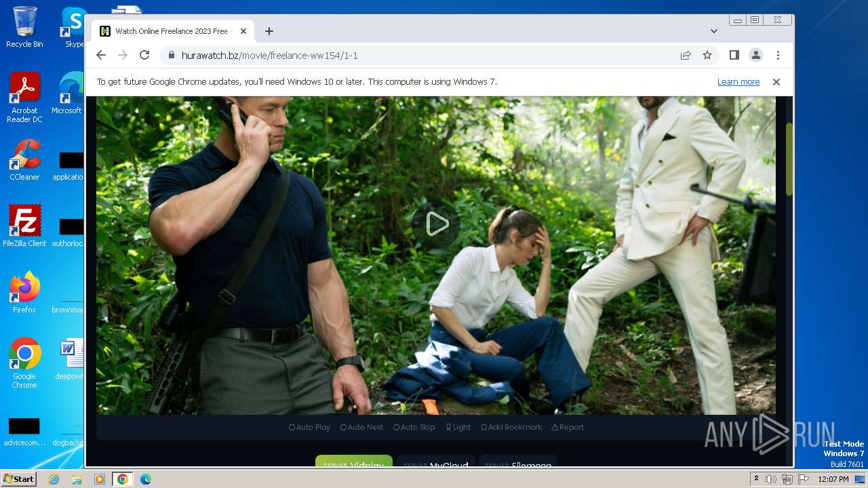Play the Freelance movie video

[436, 224]
